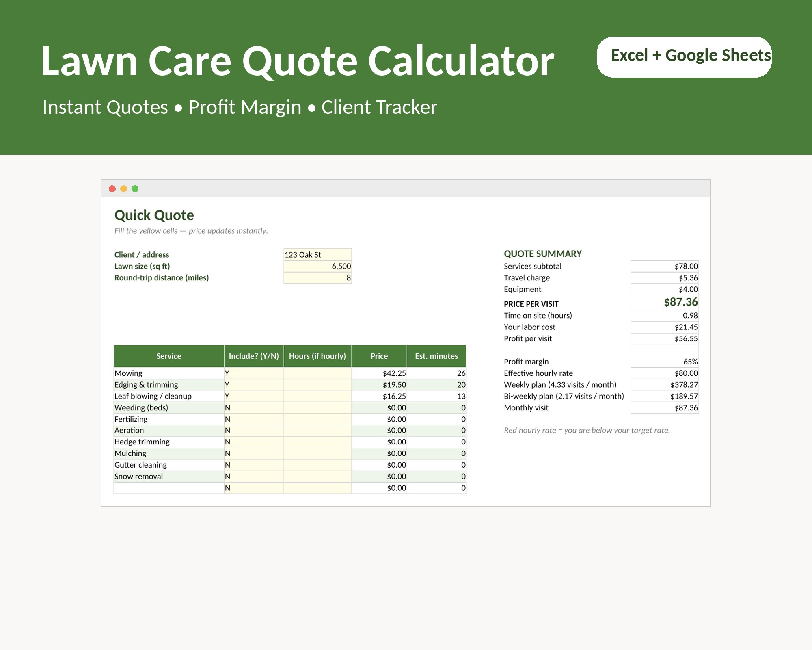Select the Price Per Visit total $87.36
Image resolution: width=812 pixels, height=650 pixels.
coord(665,302)
